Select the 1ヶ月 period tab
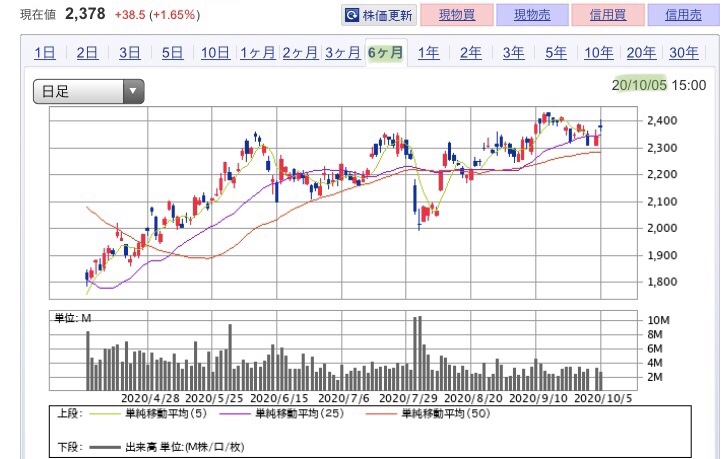Image resolution: width=727 pixels, height=459 pixels. (x=257, y=53)
